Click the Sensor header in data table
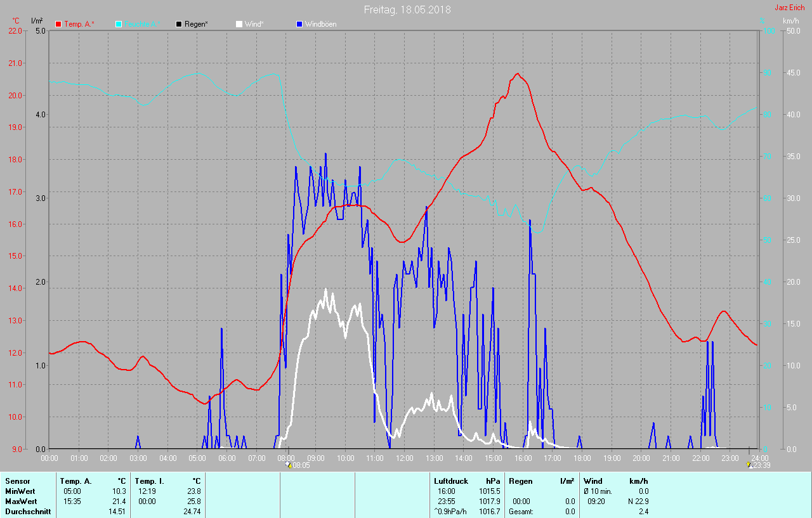The height and width of the screenshot is (518, 812). (x=18, y=481)
